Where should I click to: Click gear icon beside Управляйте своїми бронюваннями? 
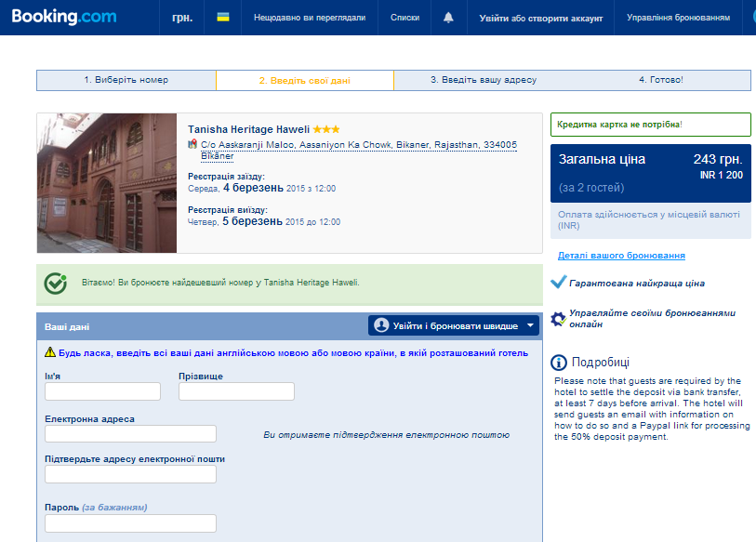(558, 319)
